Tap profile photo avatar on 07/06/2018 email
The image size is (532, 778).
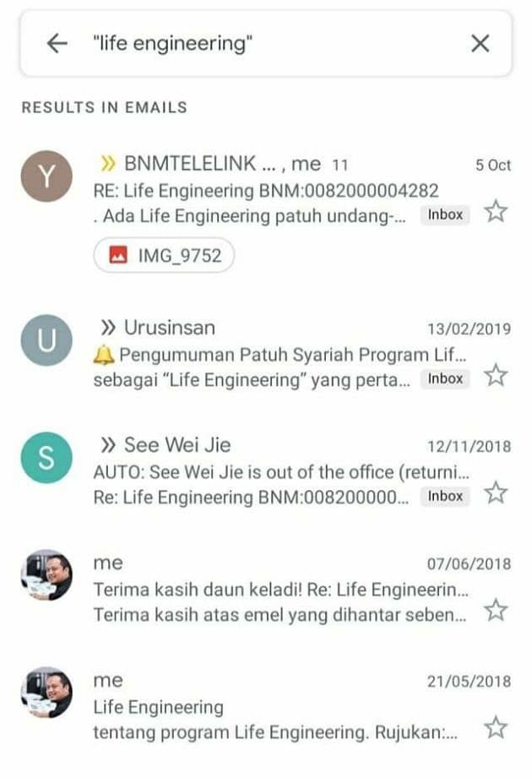point(46,575)
